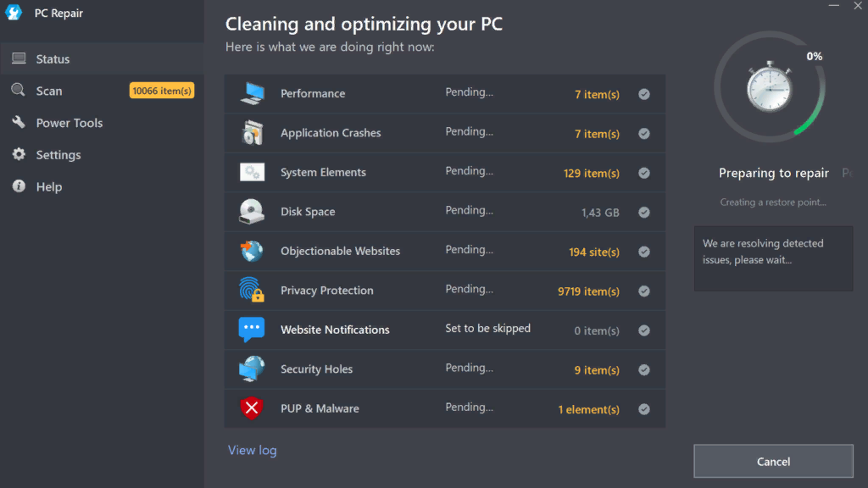
Task: Click the stopwatch progress indicator
Action: (x=770, y=87)
